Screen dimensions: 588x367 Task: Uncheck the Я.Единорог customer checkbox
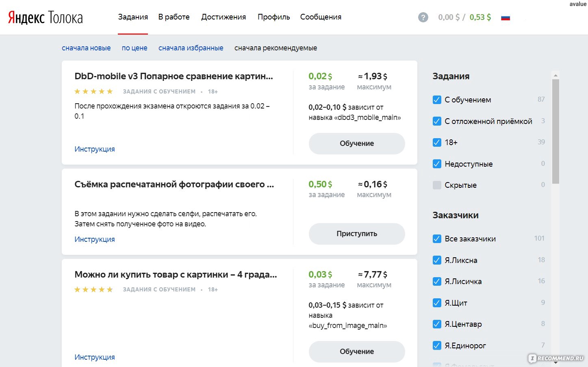point(437,345)
